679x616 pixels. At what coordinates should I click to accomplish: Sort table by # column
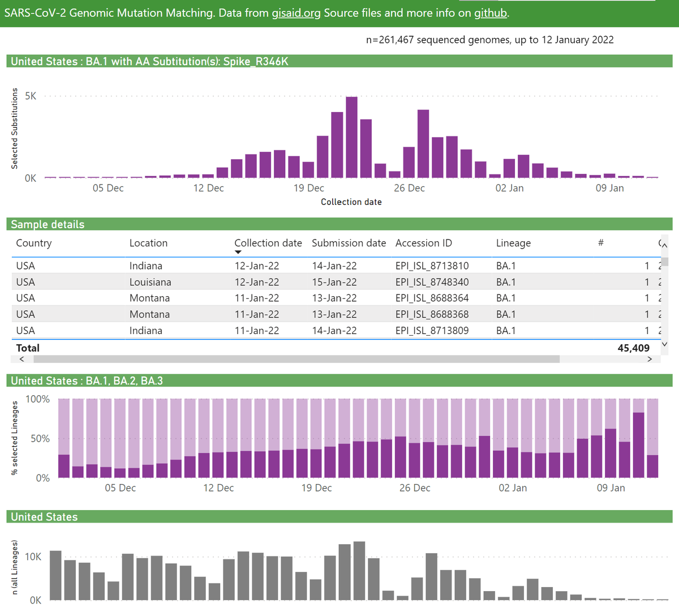[600, 243]
